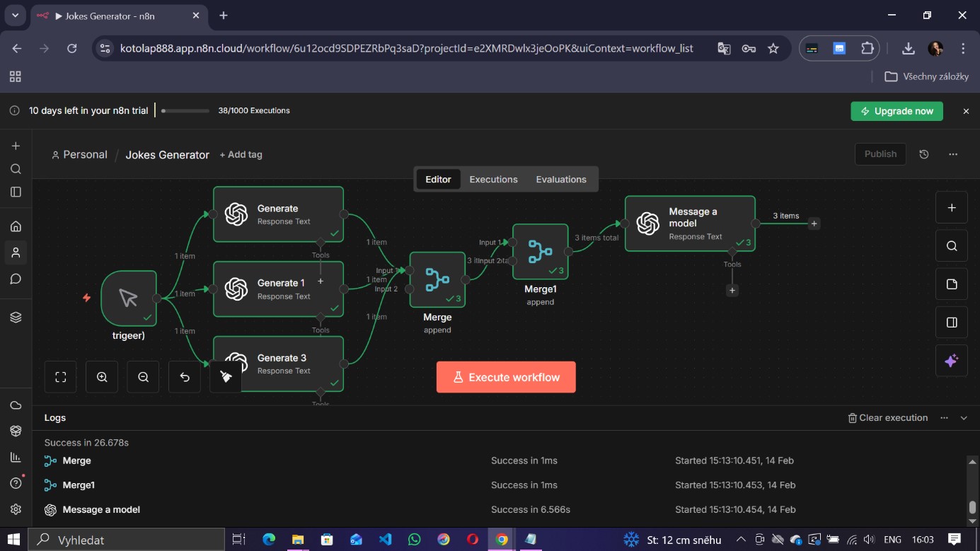Open the canvas node search magnifier button
This screenshot has height=551, width=980.
(952, 245)
